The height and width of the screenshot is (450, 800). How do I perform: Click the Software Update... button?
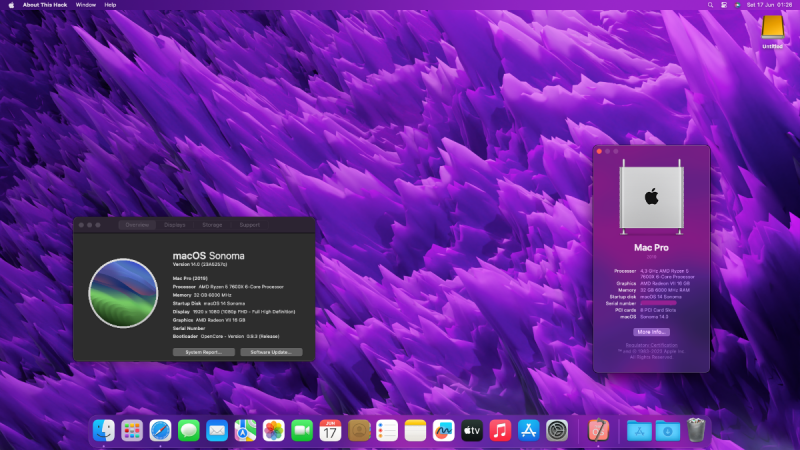click(x=271, y=352)
